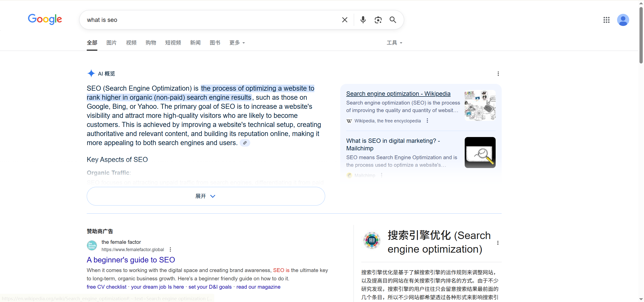Open the Search engine optimization Wikipedia link
This screenshot has width=644, height=302.
(x=398, y=93)
